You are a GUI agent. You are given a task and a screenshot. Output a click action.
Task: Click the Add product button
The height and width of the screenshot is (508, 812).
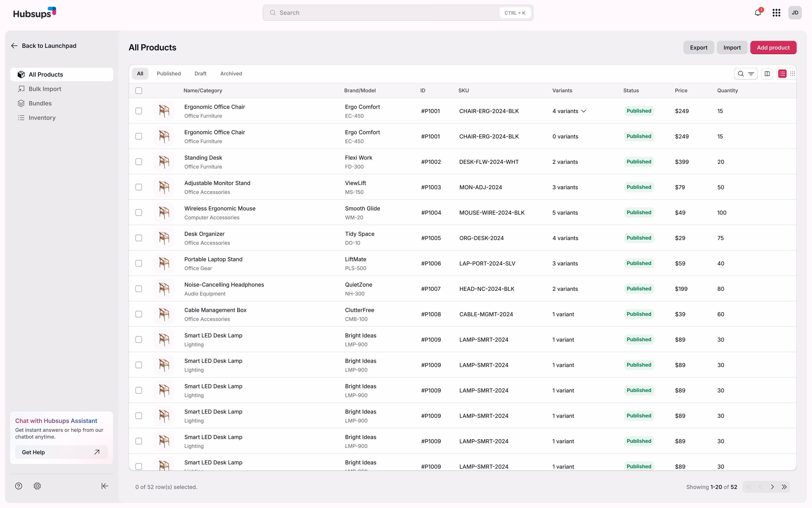pyautogui.click(x=773, y=47)
